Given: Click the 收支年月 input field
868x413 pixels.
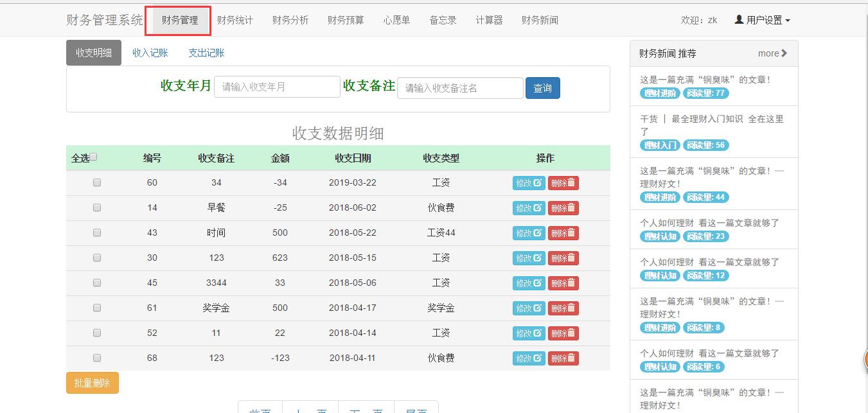Looking at the screenshot, I should (277, 87).
